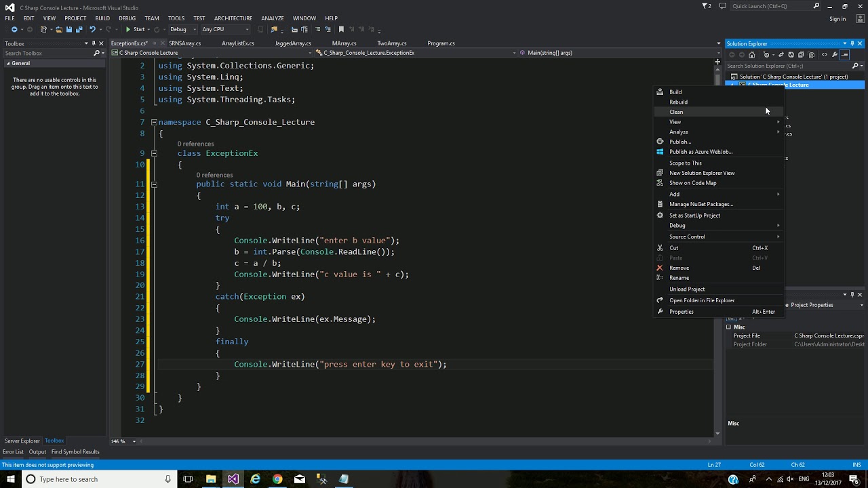This screenshot has width=868, height=488.
Task: Open the Debug configuration dropdown
Action: pyautogui.click(x=182, y=29)
